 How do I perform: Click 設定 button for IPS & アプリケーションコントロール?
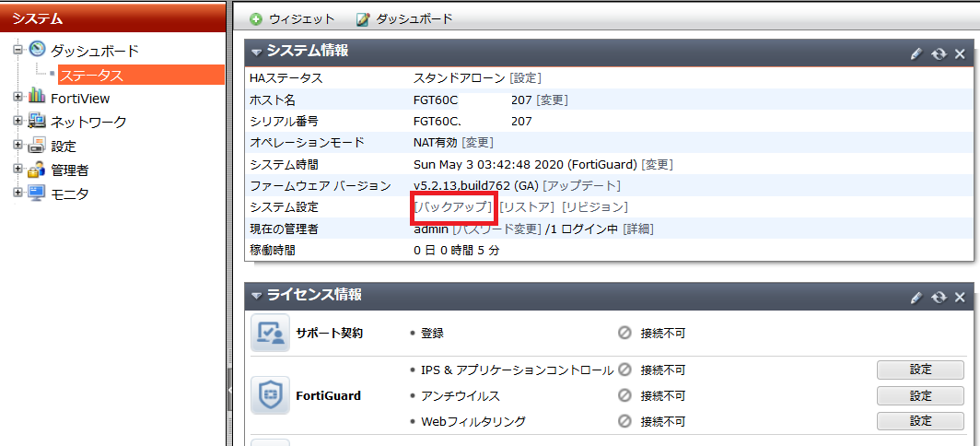(x=920, y=370)
